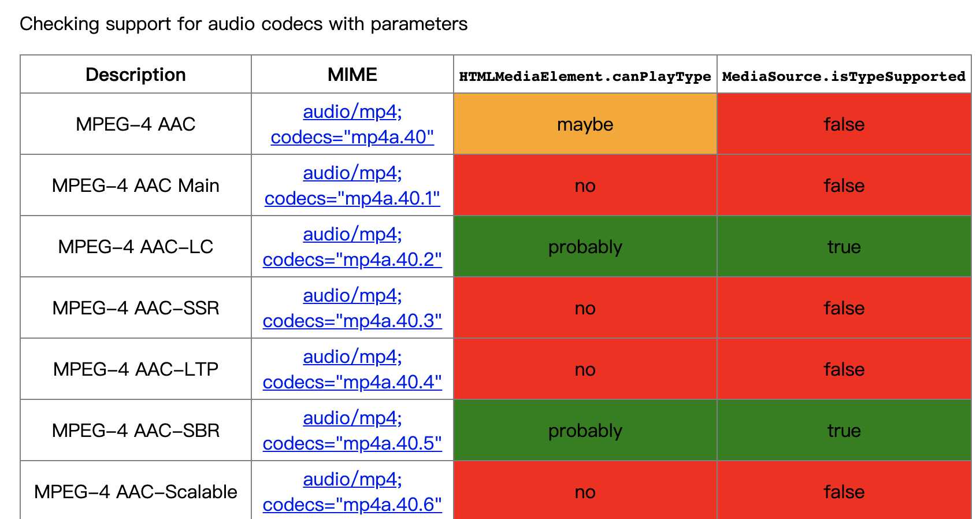This screenshot has width=980, height=519.
Task: Follow the codecs="mp4a.40.2" AAC-LC link
Action: (x=352, y=247)
